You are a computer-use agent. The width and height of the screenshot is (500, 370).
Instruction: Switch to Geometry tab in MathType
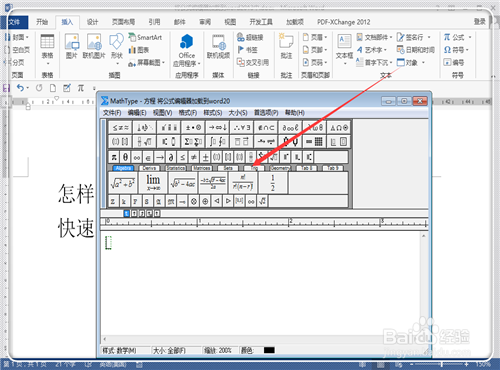pos(280,168)
